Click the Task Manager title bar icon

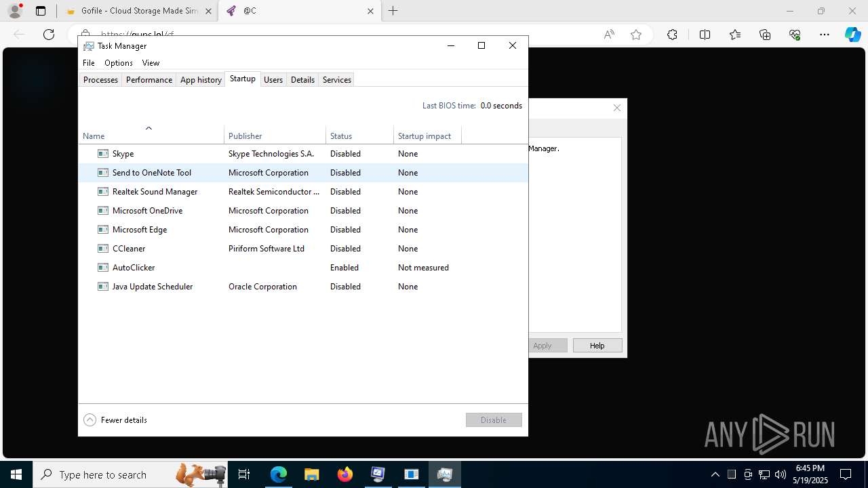[x=89, y=46]
